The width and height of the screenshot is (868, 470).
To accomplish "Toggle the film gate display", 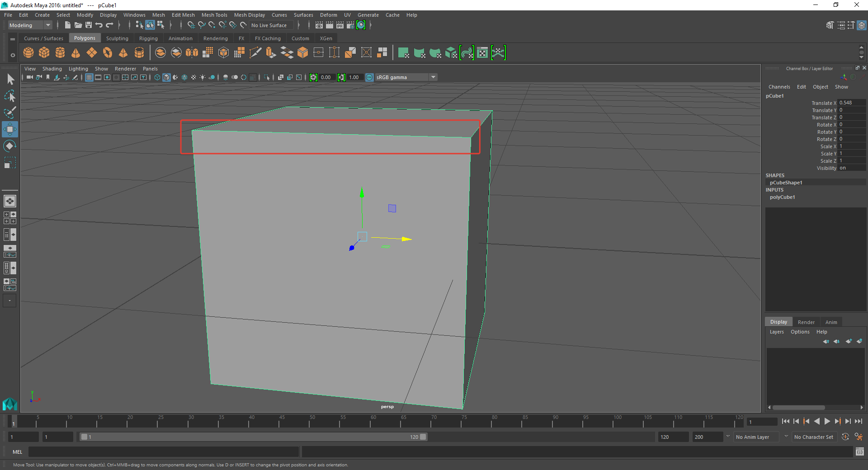I will 98,77.
